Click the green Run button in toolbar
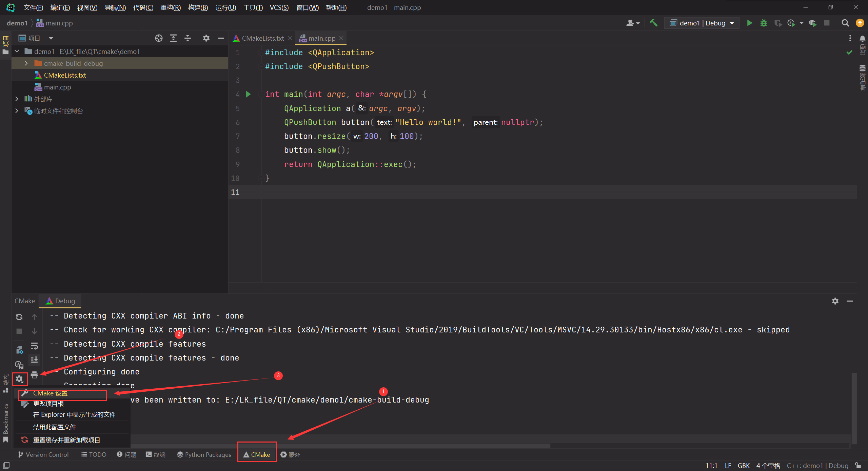The height and width of the screenshot is (471, 868). 749,23
